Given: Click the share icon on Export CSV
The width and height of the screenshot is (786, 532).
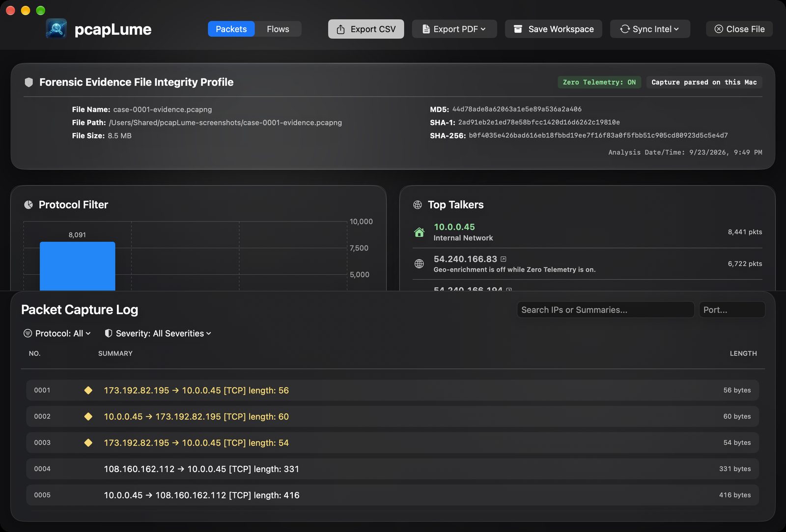Looking at the screenshot, I should [340, 29].
